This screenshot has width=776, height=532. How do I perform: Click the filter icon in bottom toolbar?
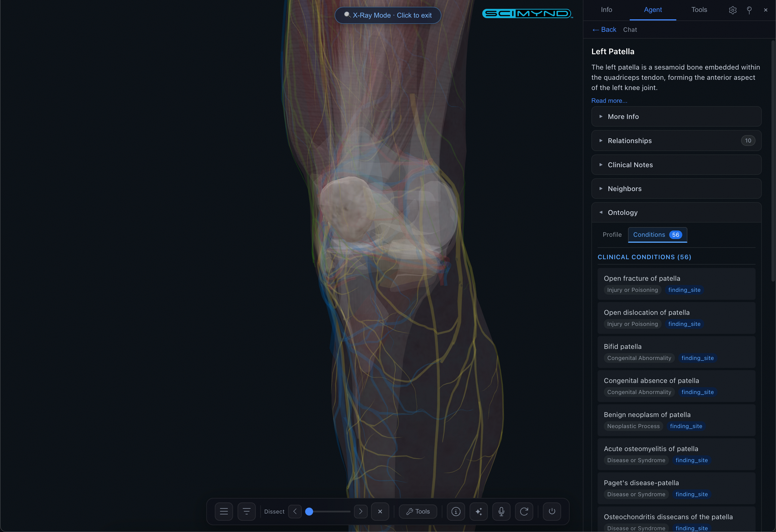(247, 511)
